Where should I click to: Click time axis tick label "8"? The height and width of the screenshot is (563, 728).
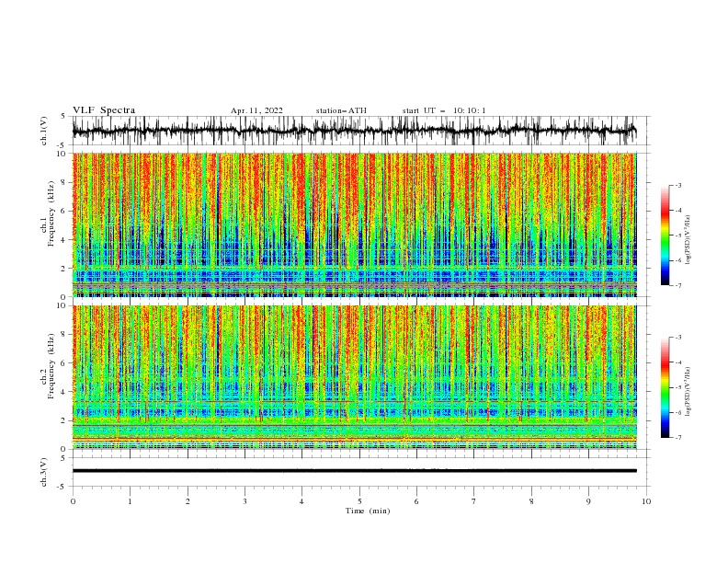pyautogui.click(x=531, y=501)
